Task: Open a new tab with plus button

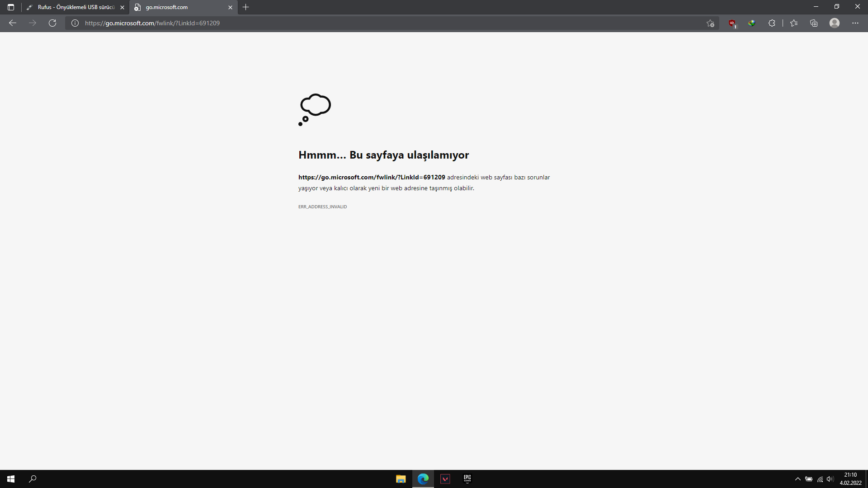Action: tap(246, 7)
